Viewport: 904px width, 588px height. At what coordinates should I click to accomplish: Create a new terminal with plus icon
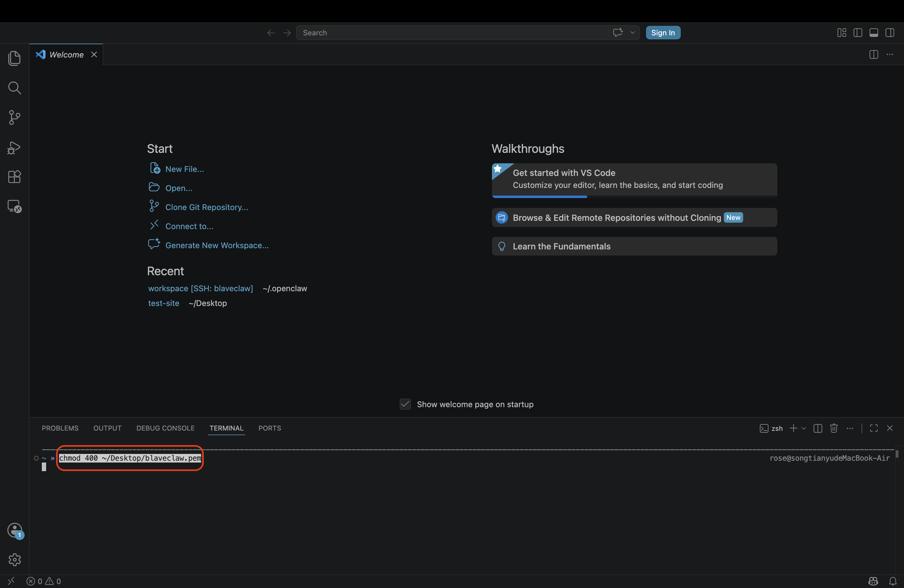point(794,428)
